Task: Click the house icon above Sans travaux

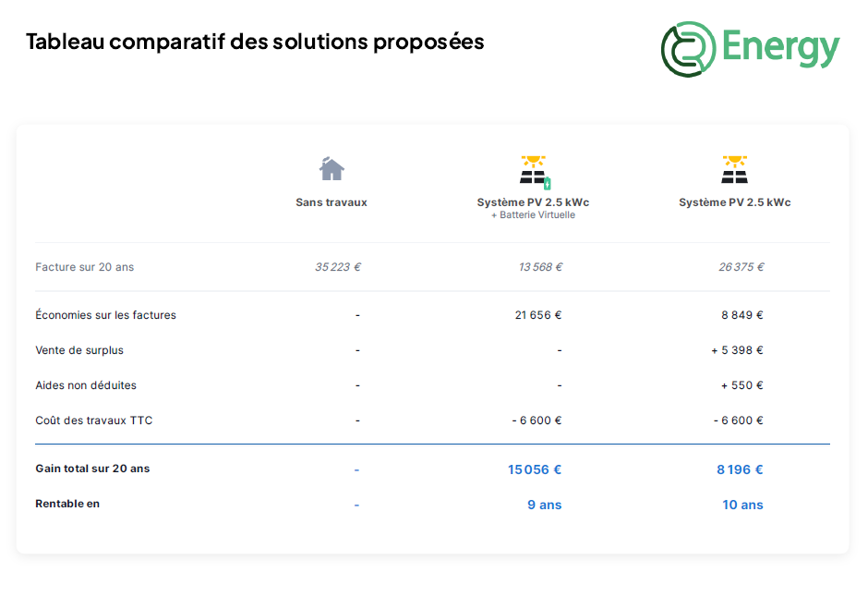Action: [332, 168]
